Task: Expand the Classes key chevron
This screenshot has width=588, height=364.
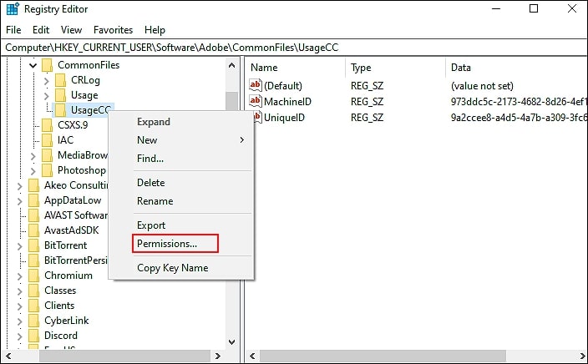Action: click(x=19, y=291)
